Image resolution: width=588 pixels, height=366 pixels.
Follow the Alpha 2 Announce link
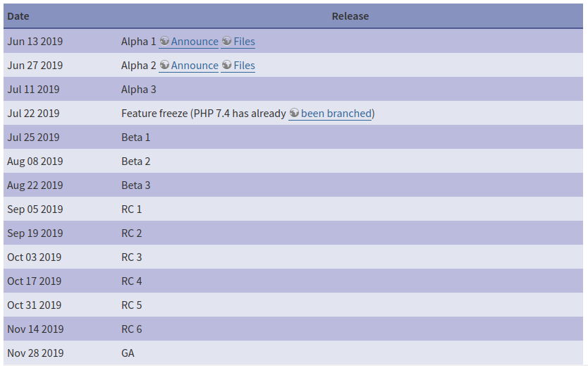pyautogui.click(x=195, y=66)
